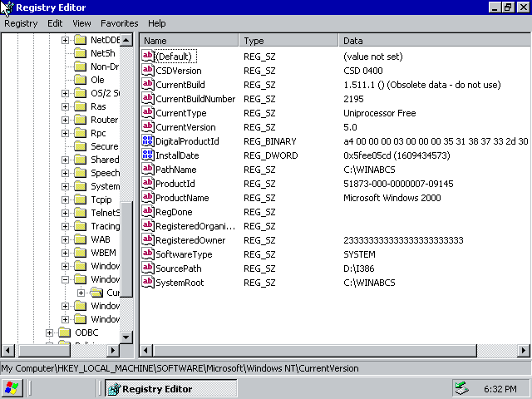Click the Tcpip folder icon
532x399 pixels.
pyautogui.click(x=81, y=199)
